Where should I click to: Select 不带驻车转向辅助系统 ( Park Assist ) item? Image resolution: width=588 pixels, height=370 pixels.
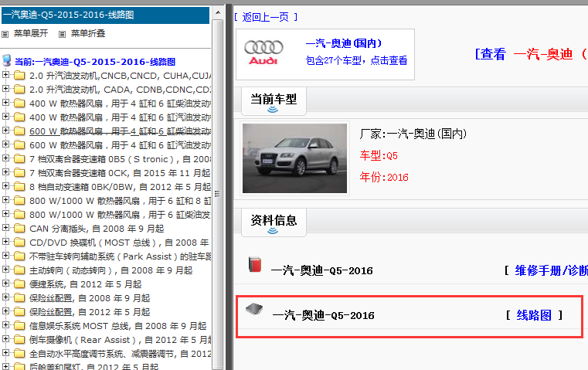click(x=120, y=256)
